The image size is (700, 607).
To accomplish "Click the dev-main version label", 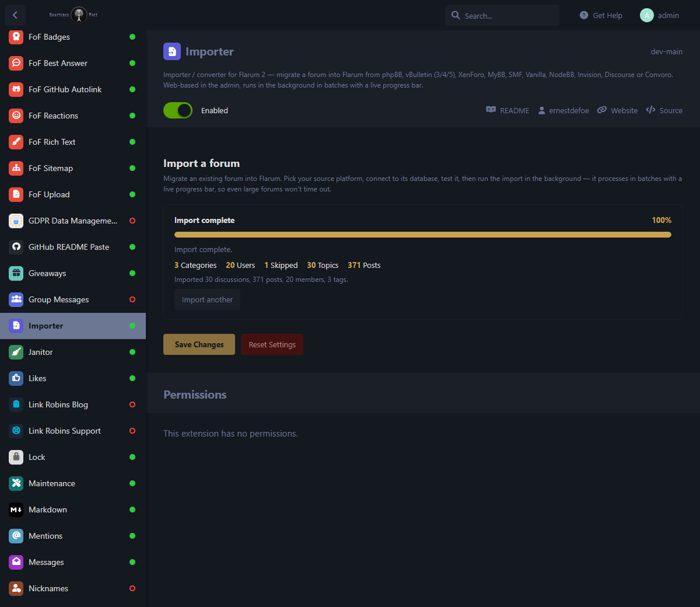I will [x=667, y=51].
